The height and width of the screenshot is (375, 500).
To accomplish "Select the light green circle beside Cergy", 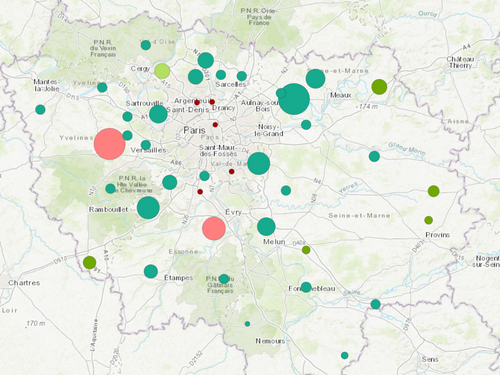I will click(x=162, y=71).
